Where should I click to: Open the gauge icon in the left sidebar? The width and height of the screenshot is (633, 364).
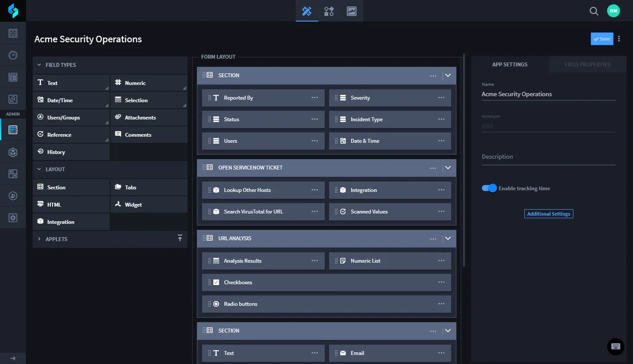13,55
